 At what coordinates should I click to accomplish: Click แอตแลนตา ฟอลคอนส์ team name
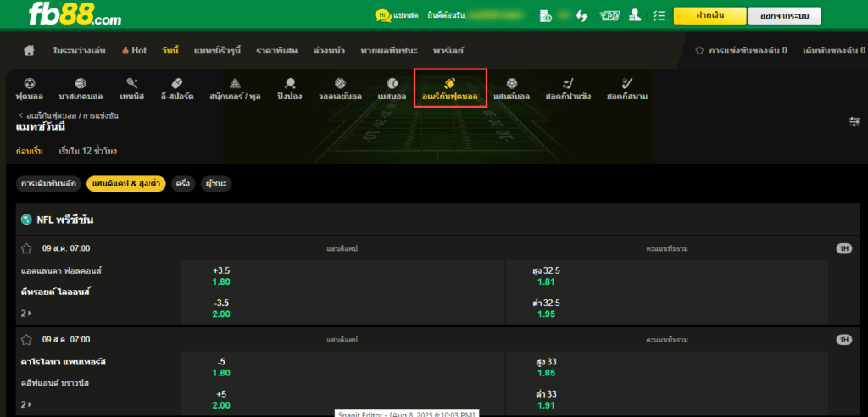click(61, 271)
